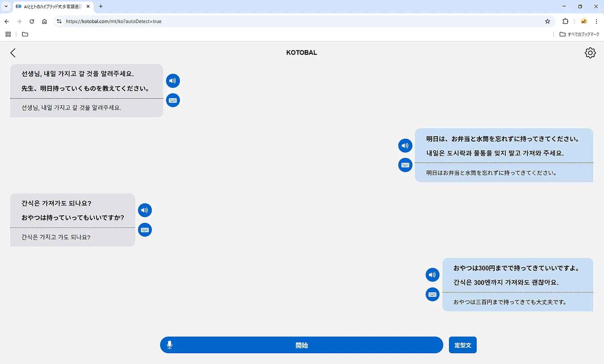Screen dimensions: 604x364
Task: Go back using the KOTOBAL back chevron
Action: (13, 53)
